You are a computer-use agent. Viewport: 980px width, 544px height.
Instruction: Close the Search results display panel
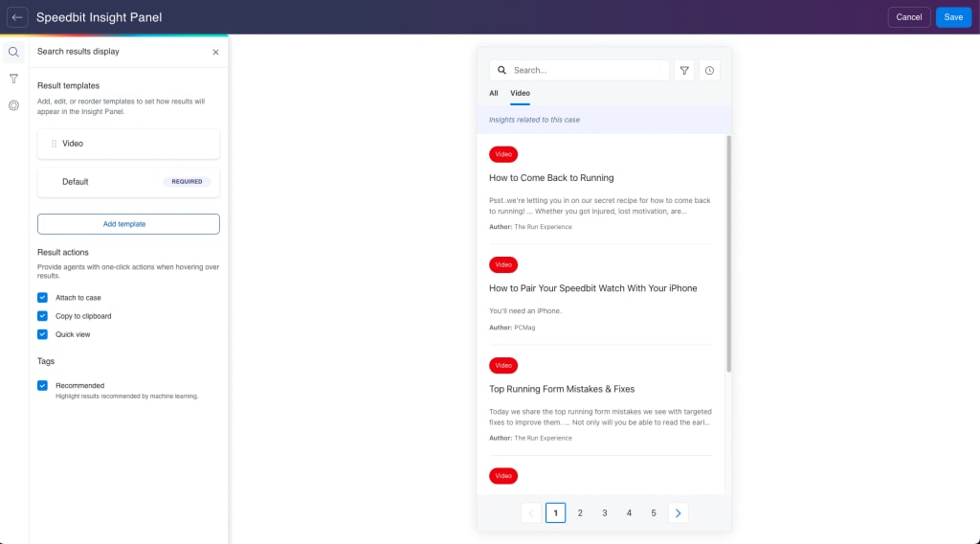(215, 53)
